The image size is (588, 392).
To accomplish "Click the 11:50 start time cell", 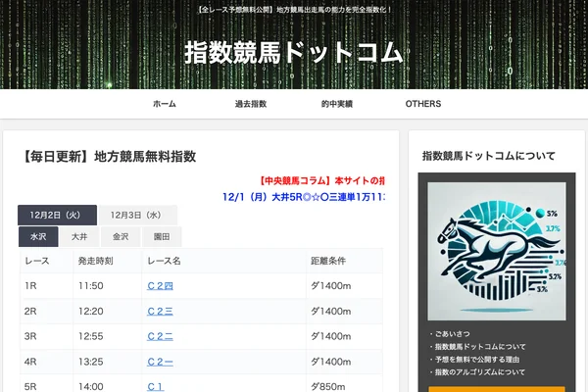I will coord(107,286).
